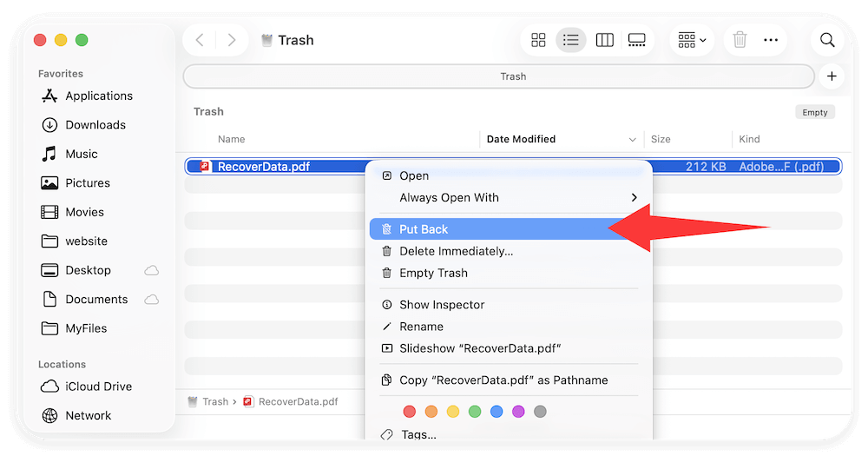Viewport: 868px width, 456px height.
Task: Click the Trash title proxy icon
Action: [x=266, y=40]
